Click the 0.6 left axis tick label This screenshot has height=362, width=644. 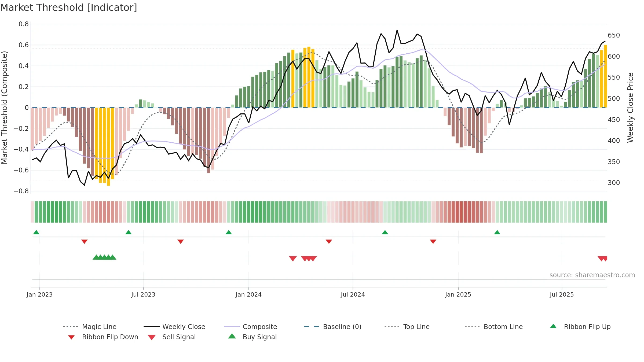pyautogui.click(x=24, y=45)
